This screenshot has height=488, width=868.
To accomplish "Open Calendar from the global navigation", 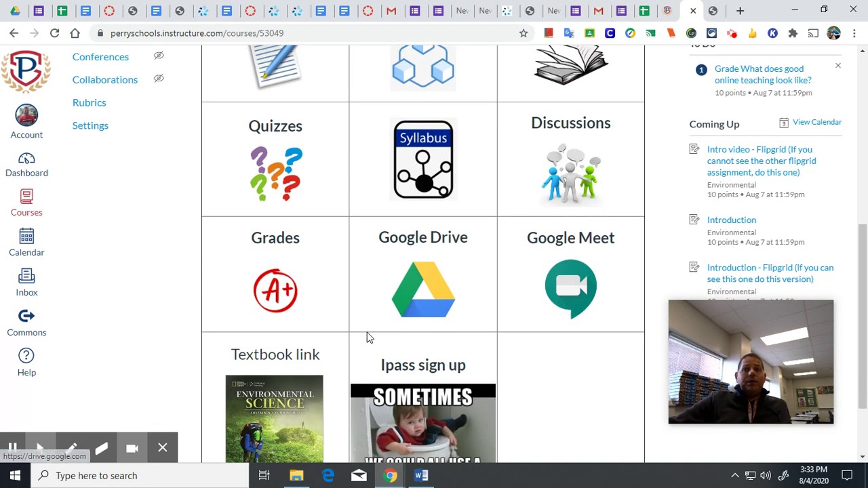I will 26,243.
